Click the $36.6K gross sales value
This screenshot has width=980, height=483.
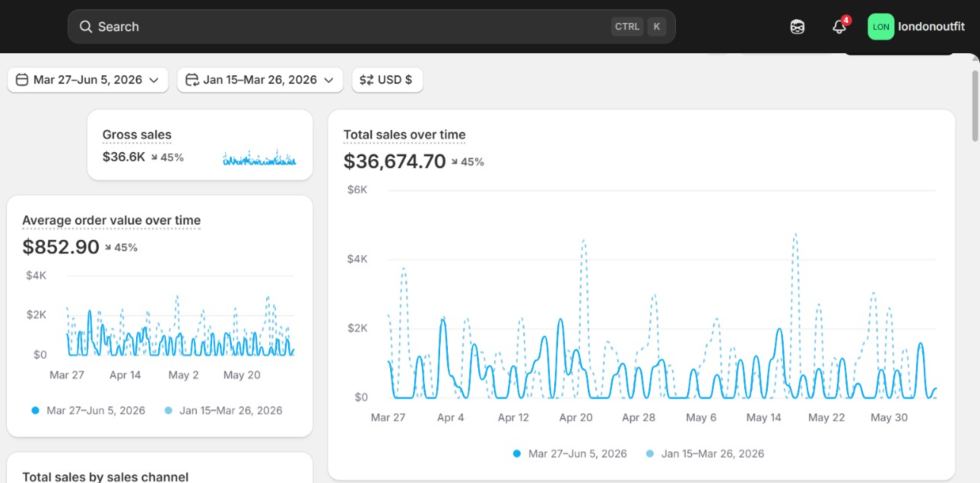pyautogui.click(x=123, y=157)
